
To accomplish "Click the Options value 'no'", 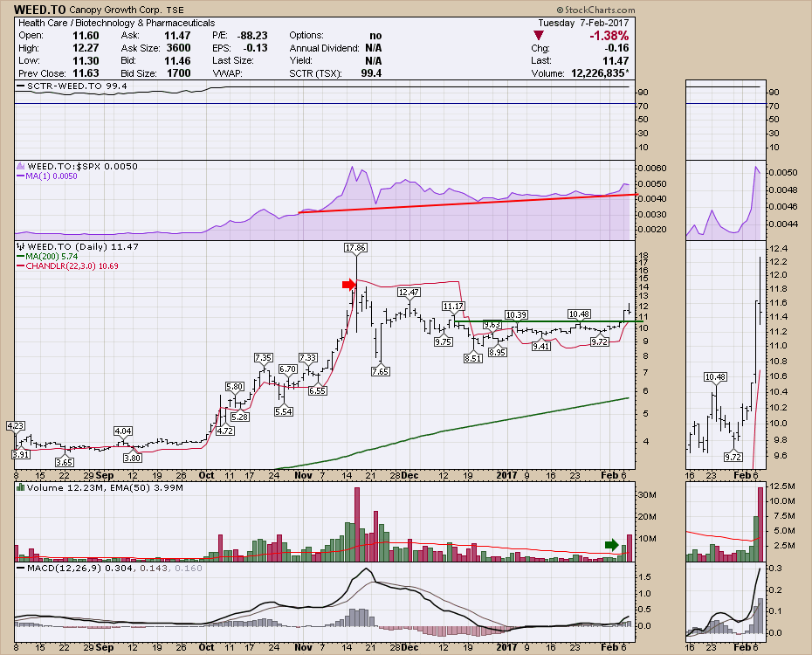I will point(376,36).
